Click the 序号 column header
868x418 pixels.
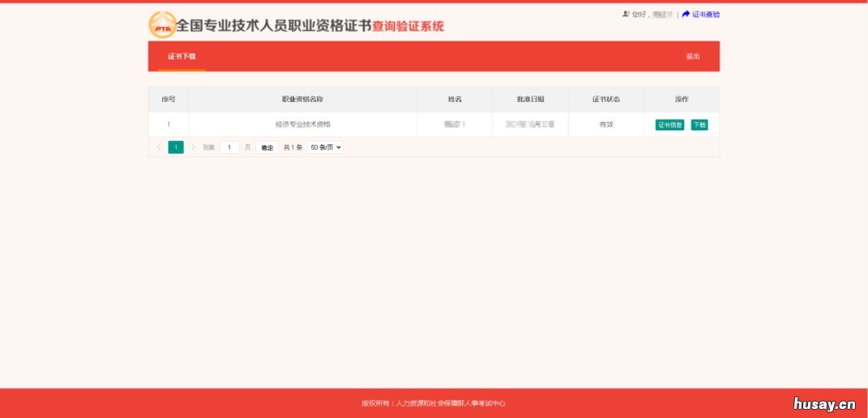(x=169, y=99)
